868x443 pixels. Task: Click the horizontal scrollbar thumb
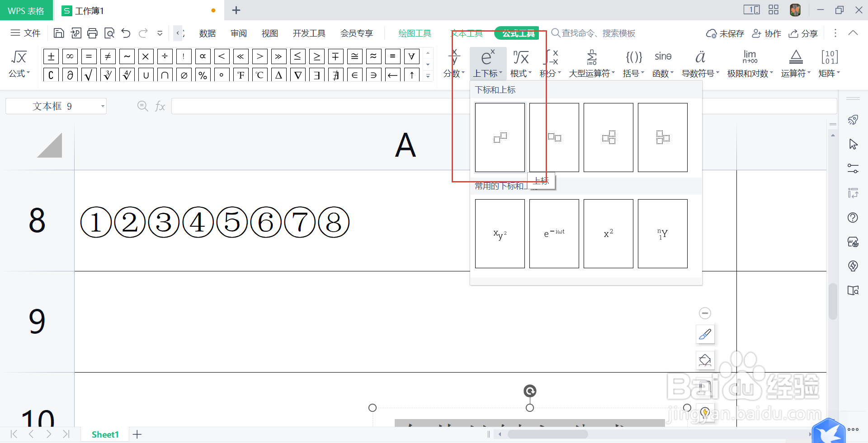(547, 434)
